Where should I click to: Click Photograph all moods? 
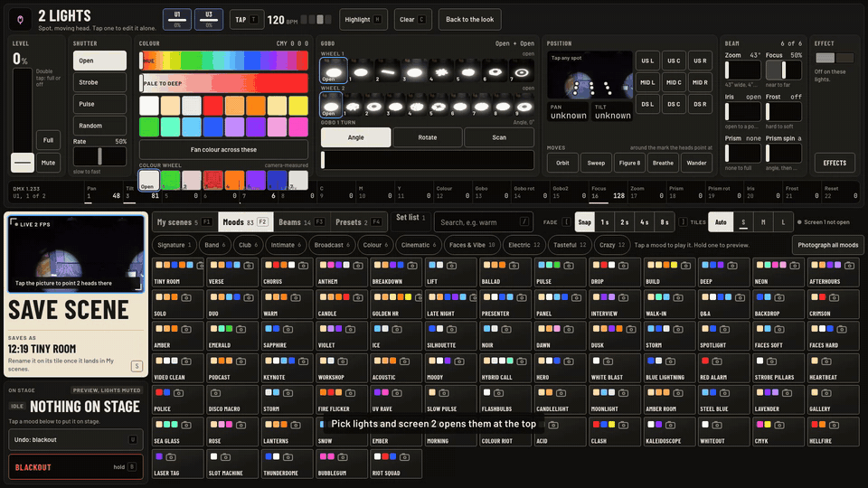[827, 245]
